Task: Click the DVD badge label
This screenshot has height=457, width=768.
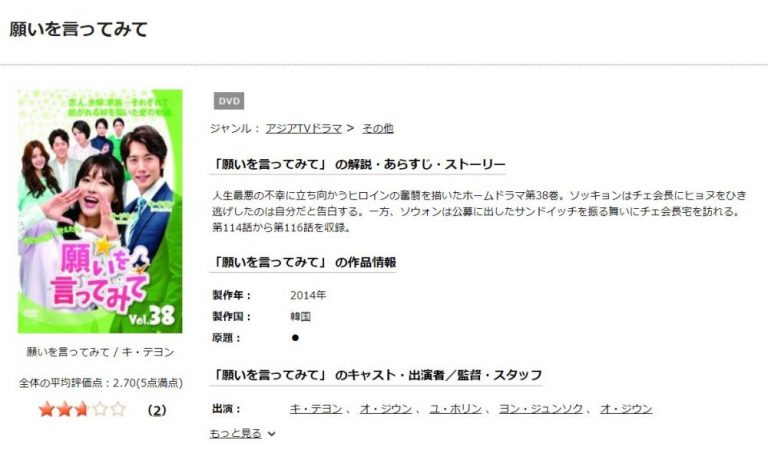Action: [x=229, y=101]
